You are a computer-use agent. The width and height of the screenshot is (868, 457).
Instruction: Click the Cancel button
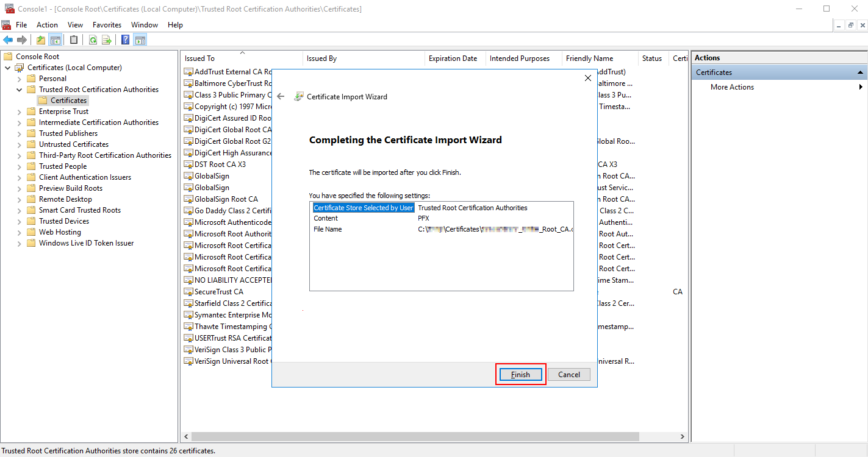569,374
